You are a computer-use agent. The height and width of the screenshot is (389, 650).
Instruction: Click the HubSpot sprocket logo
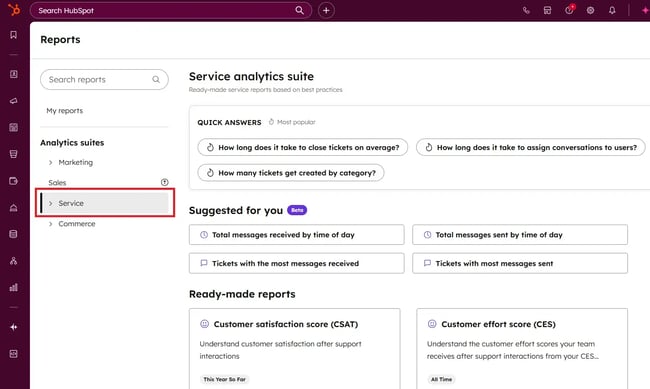[x=14, y=10]
